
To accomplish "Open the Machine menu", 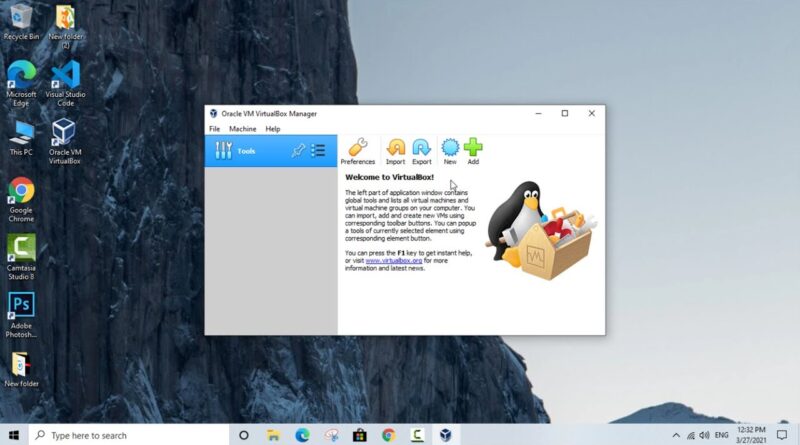I will tap(242, 129).
